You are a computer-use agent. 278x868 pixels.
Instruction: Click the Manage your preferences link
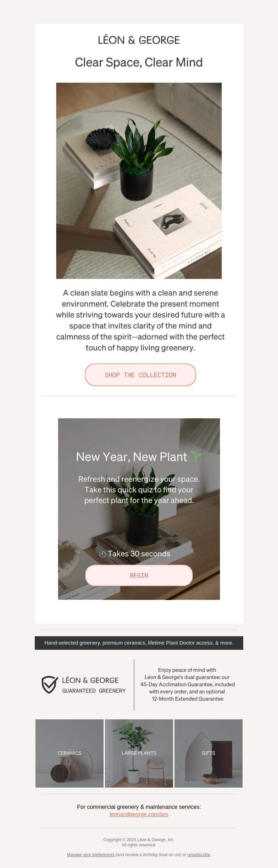click(91, 855)
